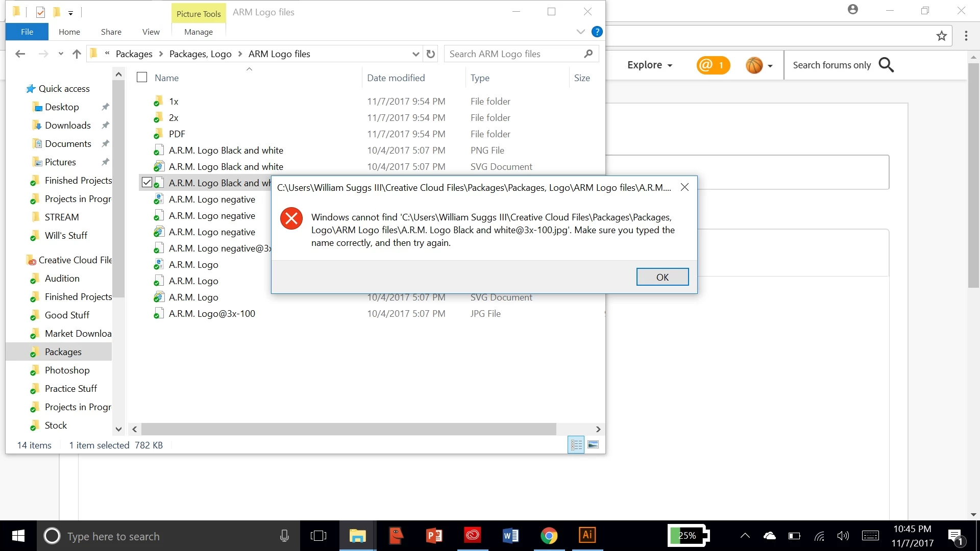Refresh the ARM Logo files folder
The height and width of the screenshot is (551, 980).
pos(431,54)
